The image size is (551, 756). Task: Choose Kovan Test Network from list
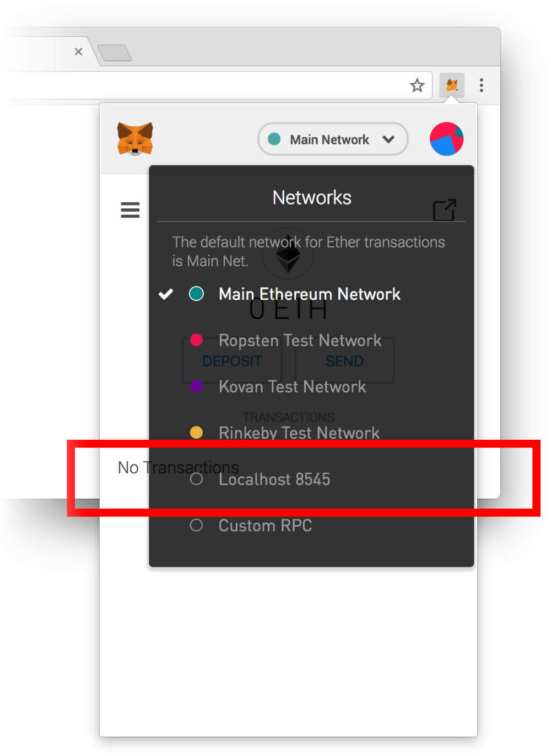coord(292,386)
